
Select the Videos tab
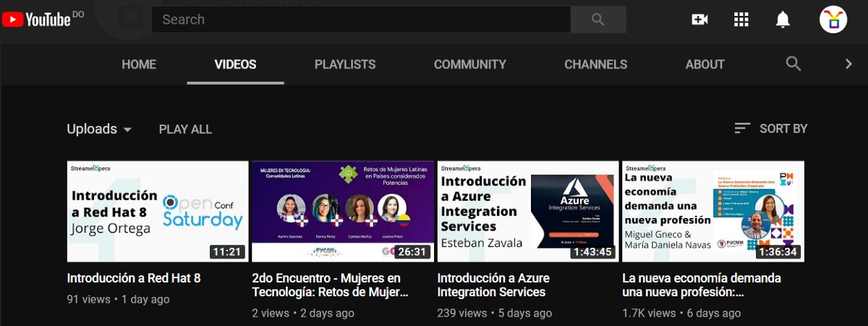coord(236,64)
